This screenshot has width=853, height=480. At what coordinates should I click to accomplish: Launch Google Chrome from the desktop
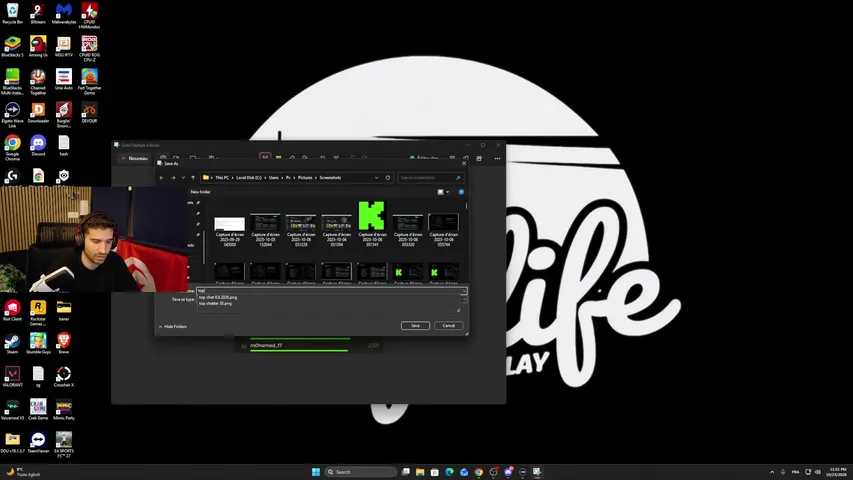coord(12,147)
